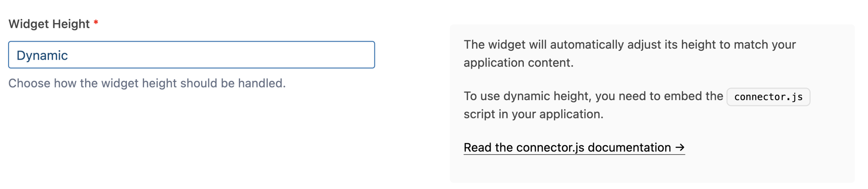
Task: Click the help text below the Dynamic field
Action: point(147,83)
